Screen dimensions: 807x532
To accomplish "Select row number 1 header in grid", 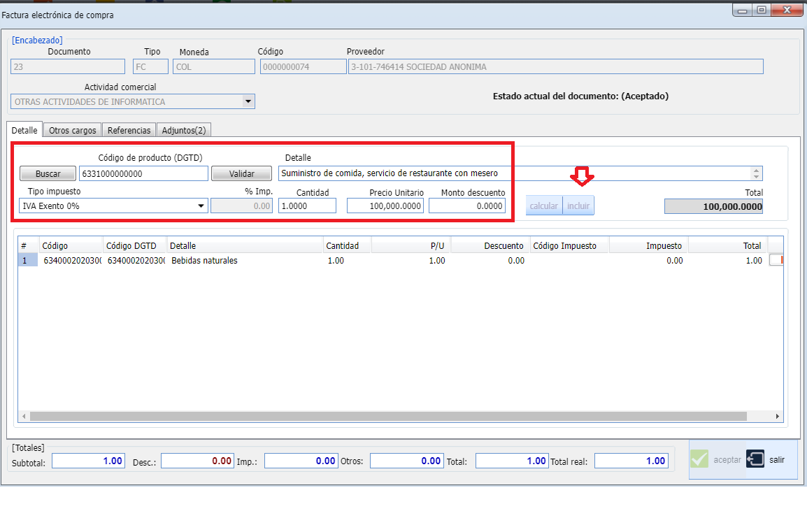I will tap(28, 260).
